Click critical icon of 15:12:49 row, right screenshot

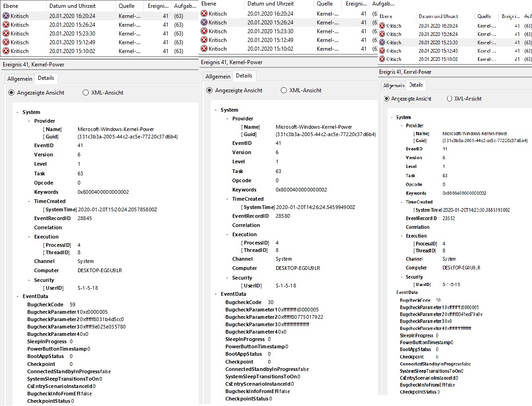(382, 51)
